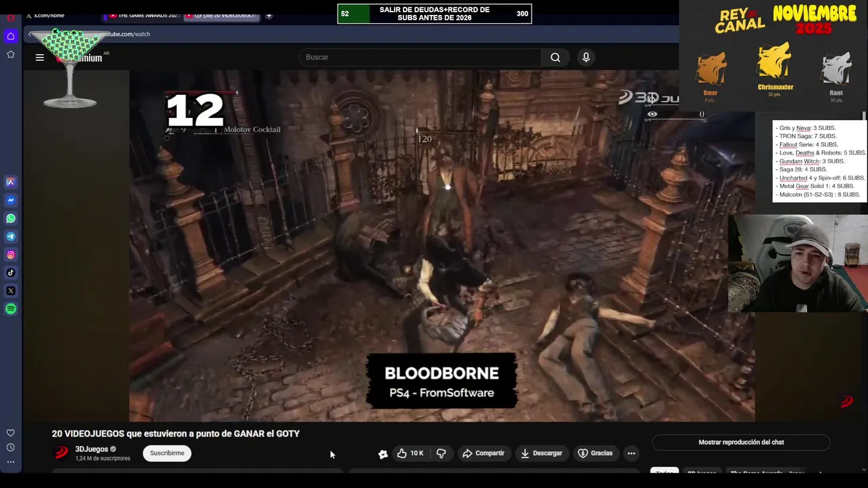
Task: Click 'Malcolm (S1-S2-S3) : 8 SUBS.' line
Action: pos(819,195)
